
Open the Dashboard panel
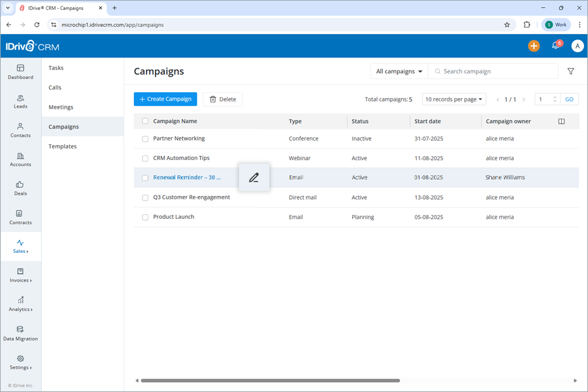tap(20, 72)
